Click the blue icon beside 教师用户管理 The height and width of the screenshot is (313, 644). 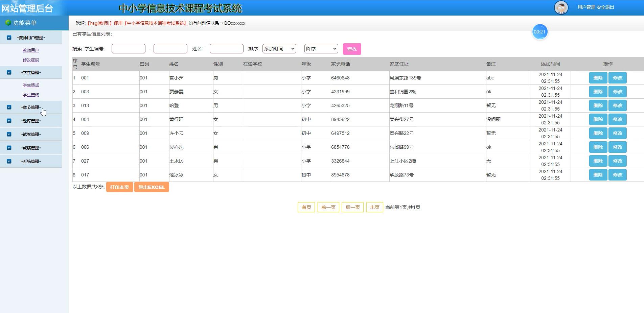tap(8, 38)
